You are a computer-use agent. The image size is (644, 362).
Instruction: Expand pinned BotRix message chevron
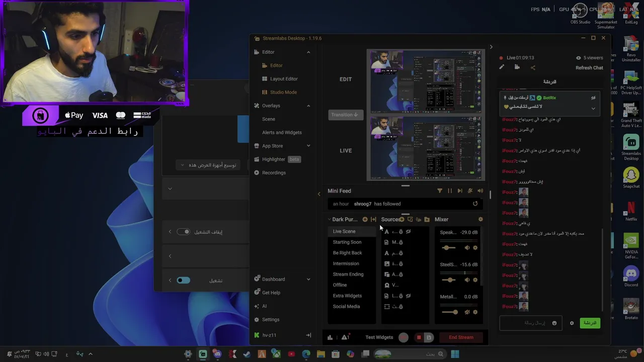[x=593, y=109]
